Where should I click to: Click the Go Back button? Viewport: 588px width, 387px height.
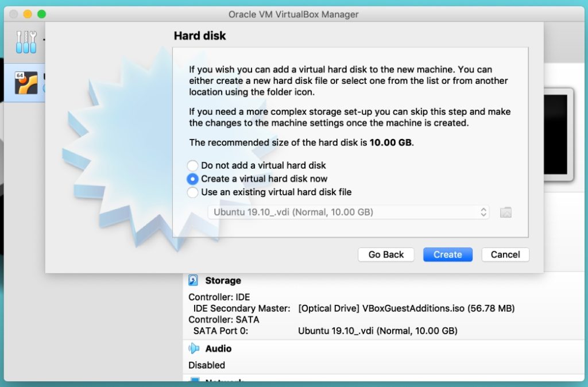tap(386, 254)
